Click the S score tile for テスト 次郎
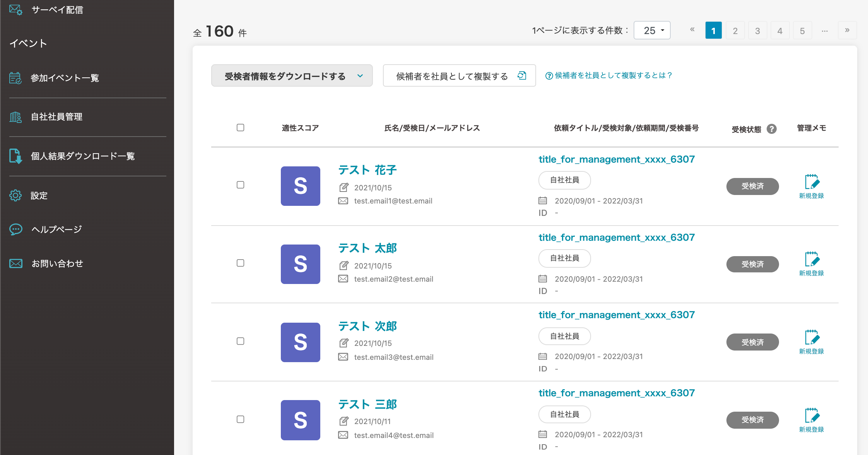Image resolution: width=868 pixels, height=455 pixels. pyautogui.click(x=300, y=342)
